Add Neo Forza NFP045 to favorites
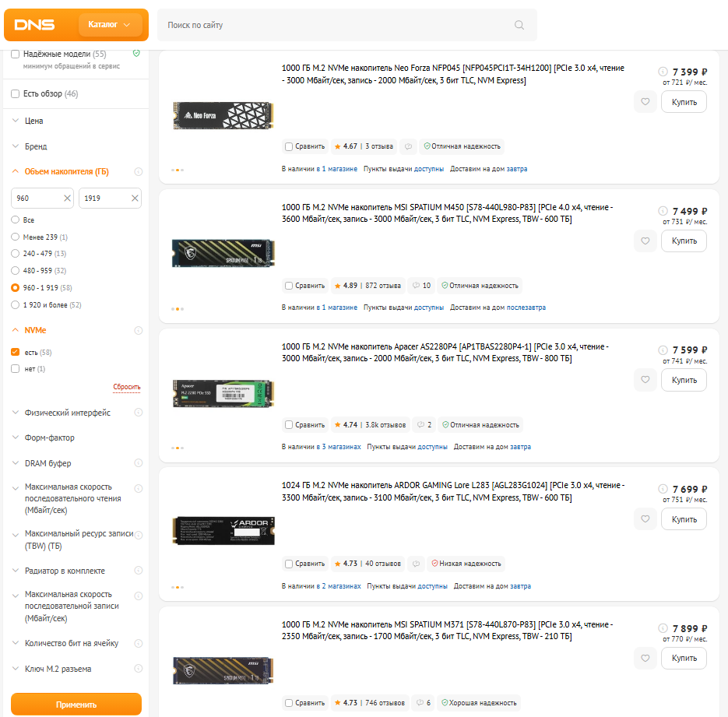728x717 pixels. (x=645, y=102)
